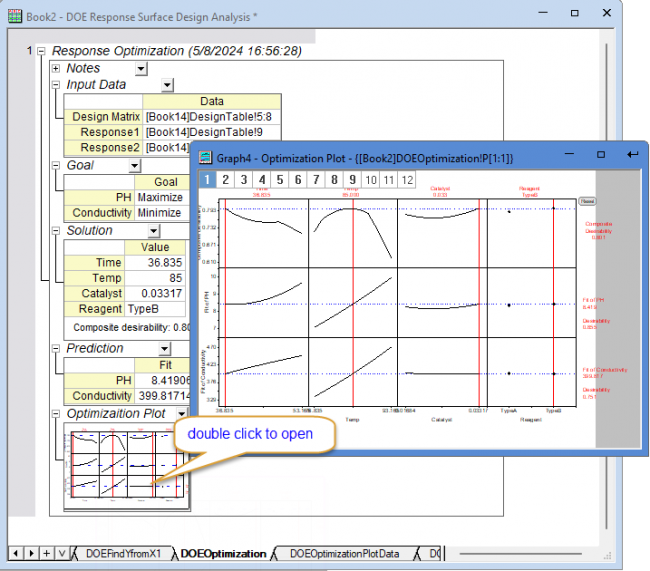Select the Catalyst value 0.03317

point(155,293)
